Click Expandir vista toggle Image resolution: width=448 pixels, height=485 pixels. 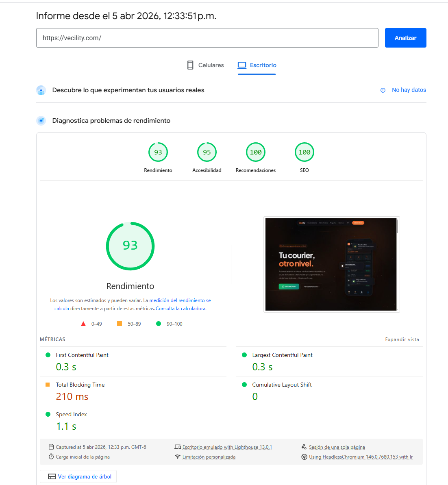tap(402, 339)
